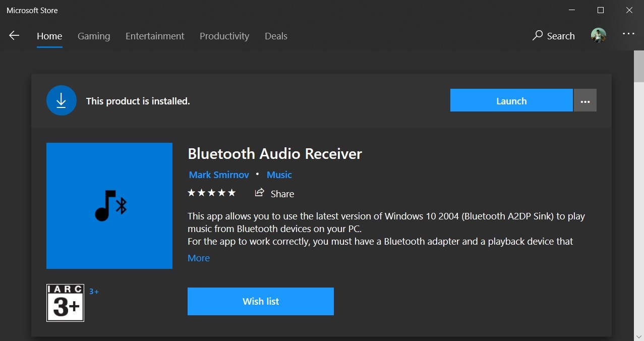Click the five-star rating
The image size is (644, 341).
click(212, 193)
